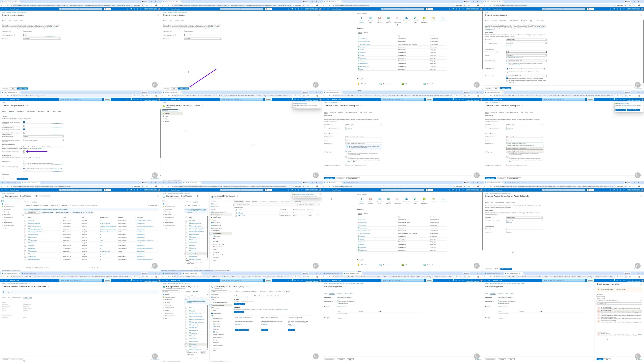The height and width of the screenshot is (362, 644).
Task: Click Add role assignment button under Grant access
Action: pos(242,330)
